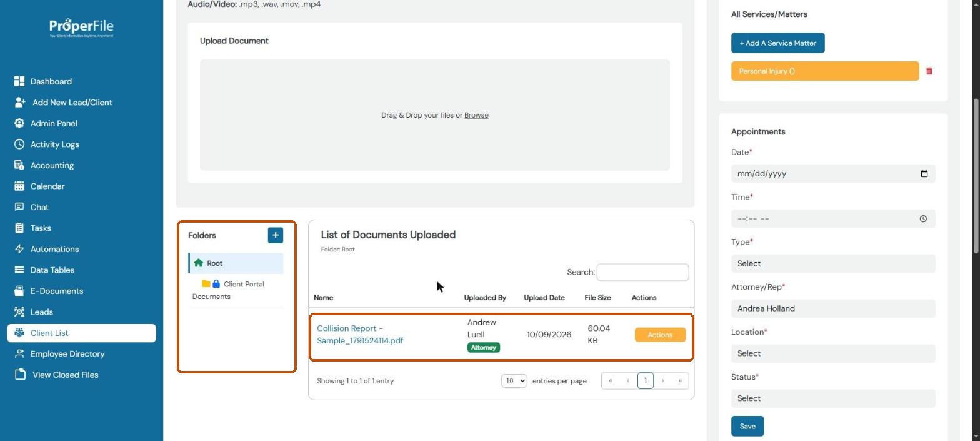The height and width of the screenshot is (441, 980).
Task: Click the yellow folder icon of Client Portal
Action: click(x=206, y=283)
